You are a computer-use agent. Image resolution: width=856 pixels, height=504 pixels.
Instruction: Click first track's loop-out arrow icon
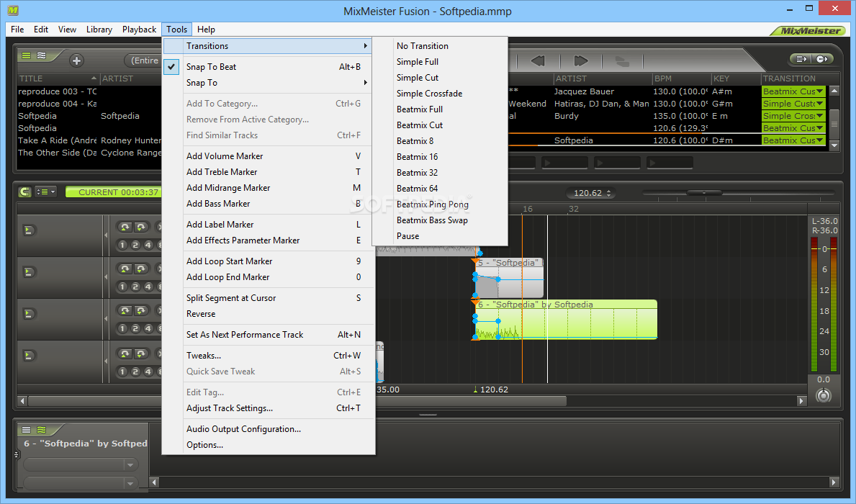click(x=141, y=227)
